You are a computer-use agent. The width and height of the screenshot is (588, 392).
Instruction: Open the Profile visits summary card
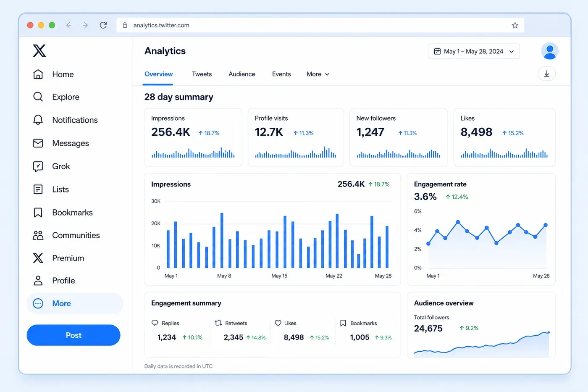point(296,137)
